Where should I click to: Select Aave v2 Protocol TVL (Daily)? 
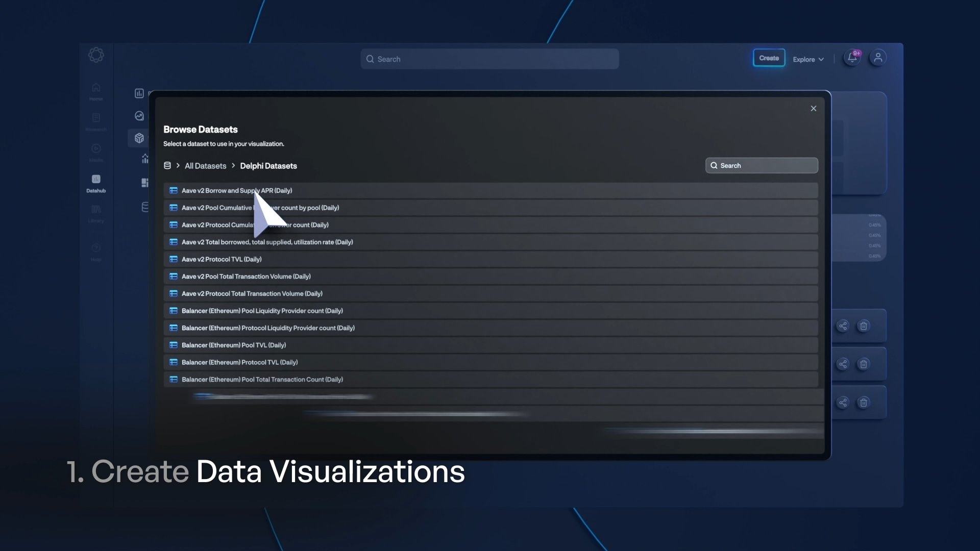pos(491,259)
